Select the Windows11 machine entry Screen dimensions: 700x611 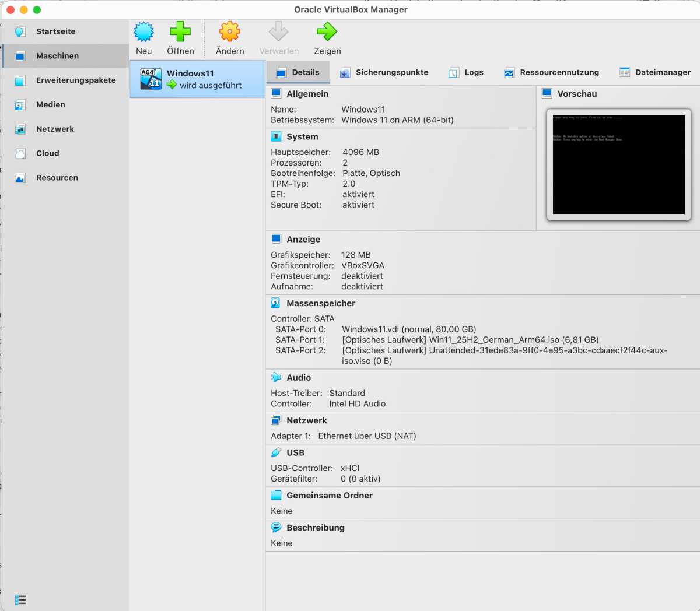(197, 79)
